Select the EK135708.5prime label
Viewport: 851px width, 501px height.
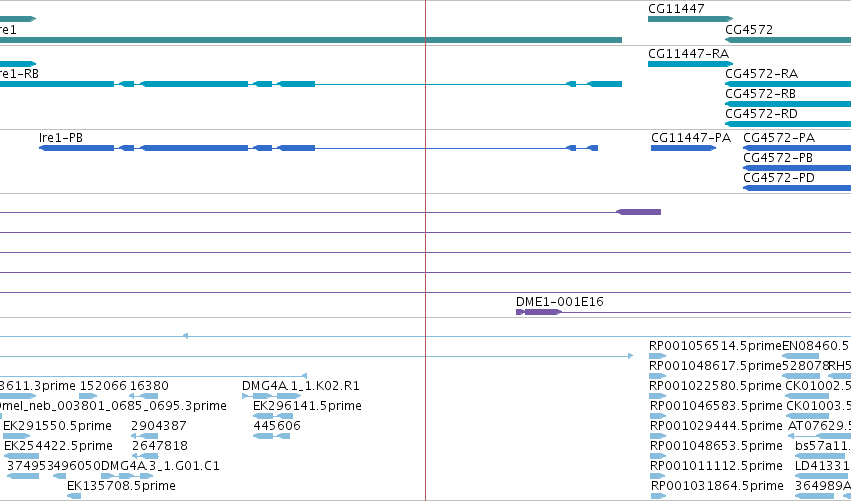coord(122,485)
